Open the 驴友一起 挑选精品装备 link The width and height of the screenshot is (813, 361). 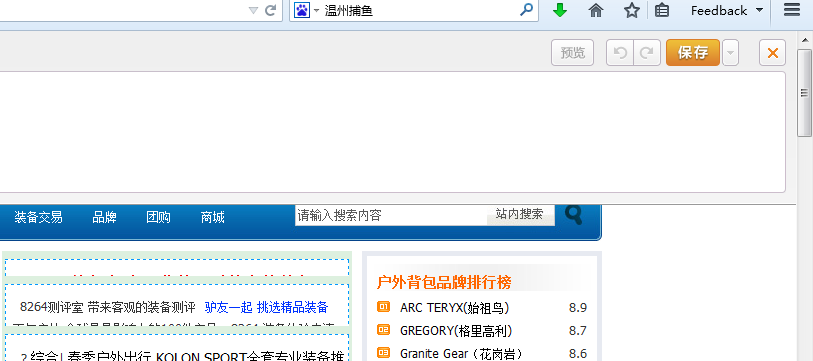point(267,308)
